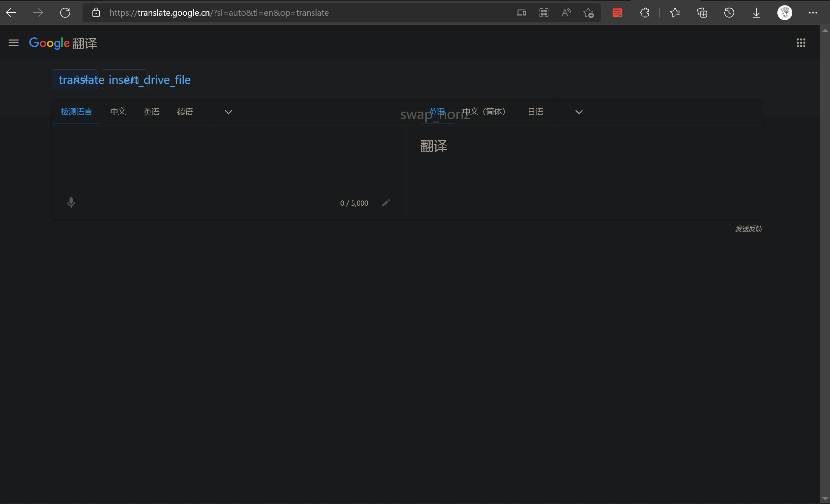
Task: Set target language to 日语
Action: 535,111
